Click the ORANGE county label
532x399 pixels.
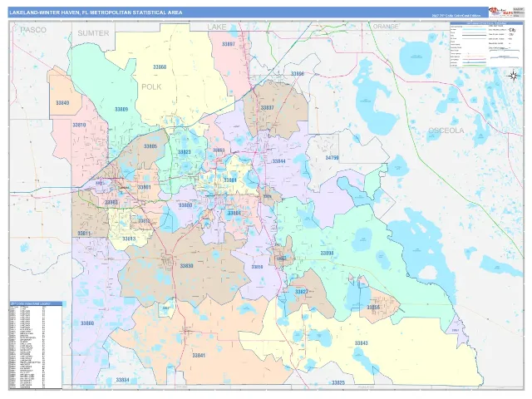386,27
